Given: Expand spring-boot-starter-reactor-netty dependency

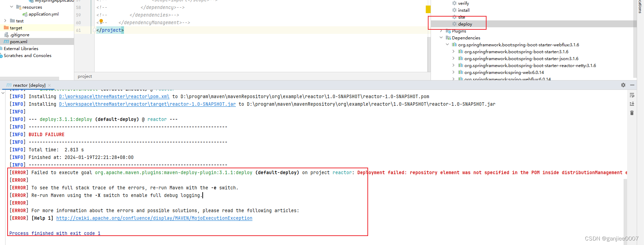Looking at the screenshot, I should 453,66.
